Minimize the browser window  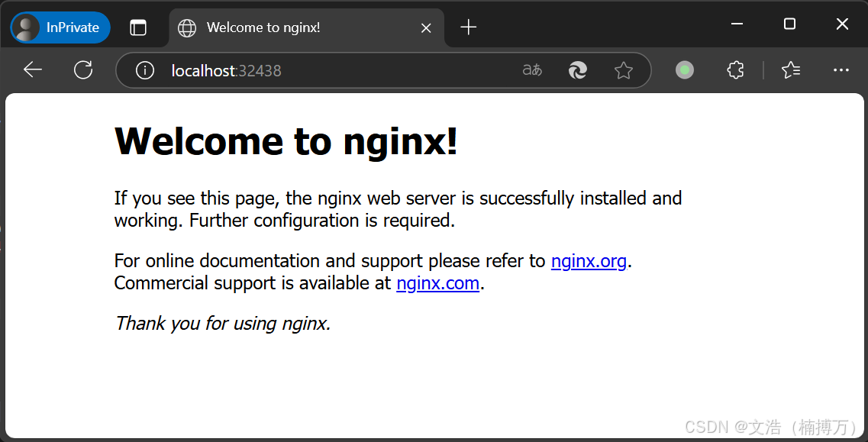pos(737,24)
